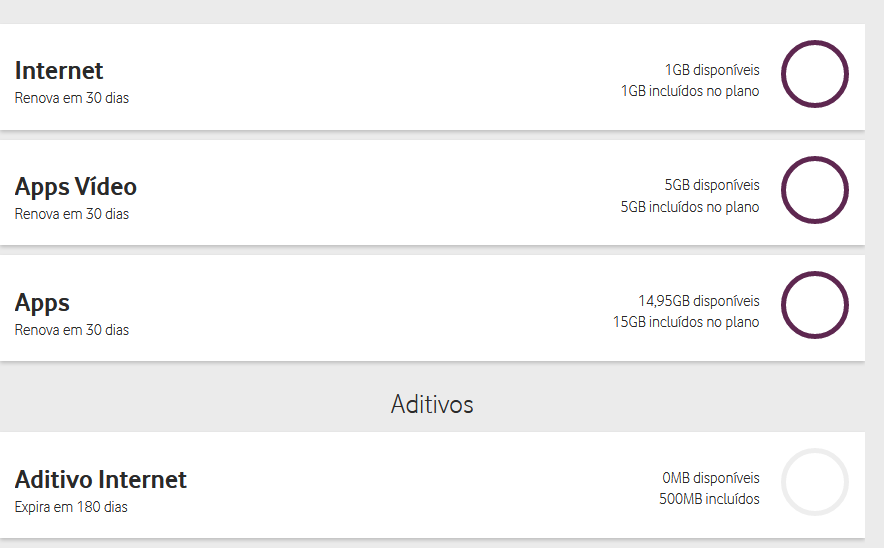Open the Apps Vídeo card title
Screen dimensions: 884x548
(x=76, y=187)
